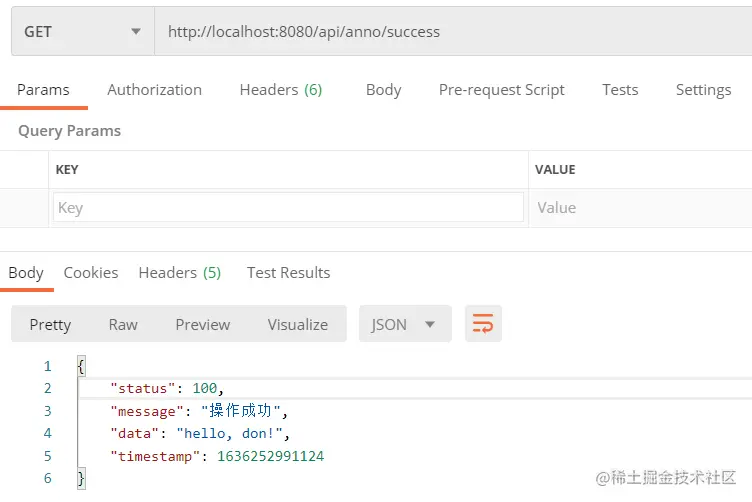Click the Key input field
The height and width of the screenshot is (502, 752).
pyautogui.click(x=288, y=208)
